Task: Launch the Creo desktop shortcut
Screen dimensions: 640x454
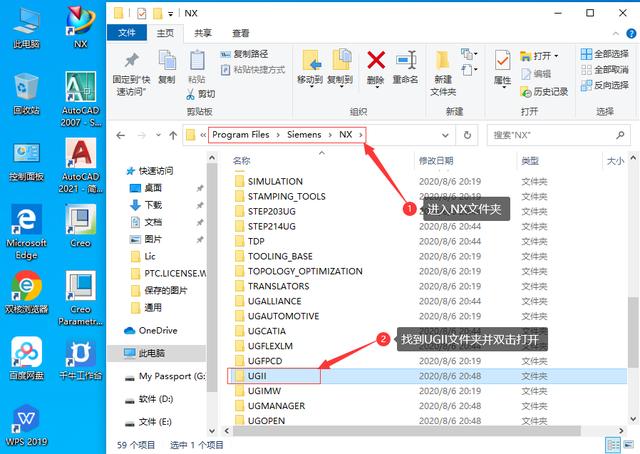Action: [x=80, y=227]
